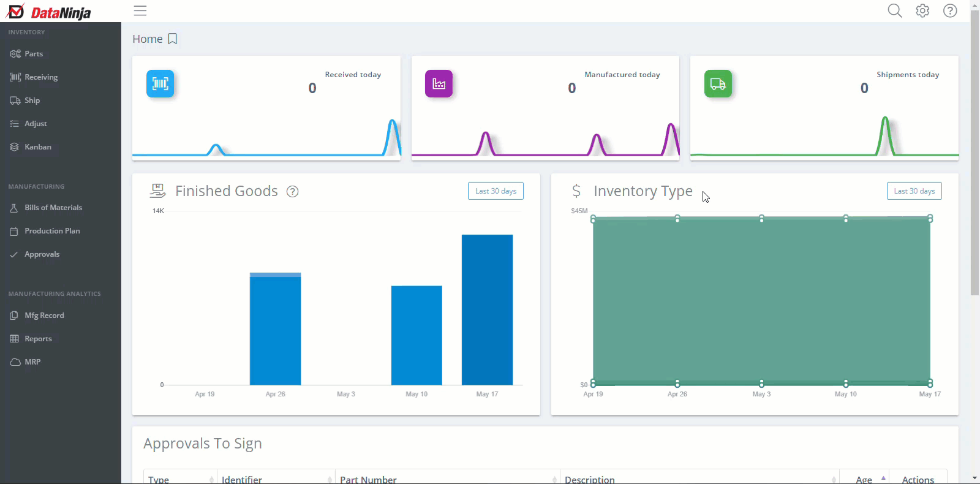Open the Kanban sidebar item
The width and height of the screenshot is (980, 484).
tap(38, 147)
